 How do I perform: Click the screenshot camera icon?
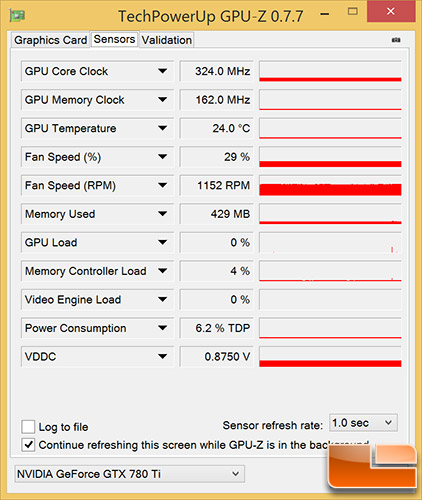click(x=396, y=40)
